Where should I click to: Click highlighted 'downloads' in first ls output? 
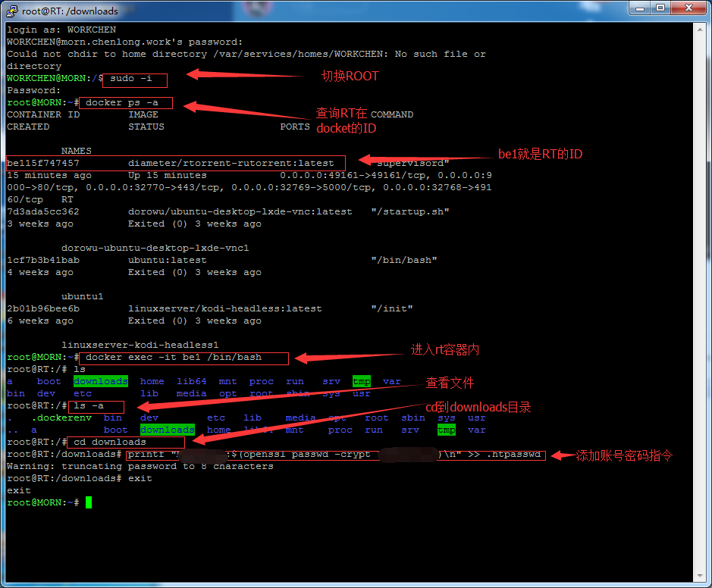(101, 381)
